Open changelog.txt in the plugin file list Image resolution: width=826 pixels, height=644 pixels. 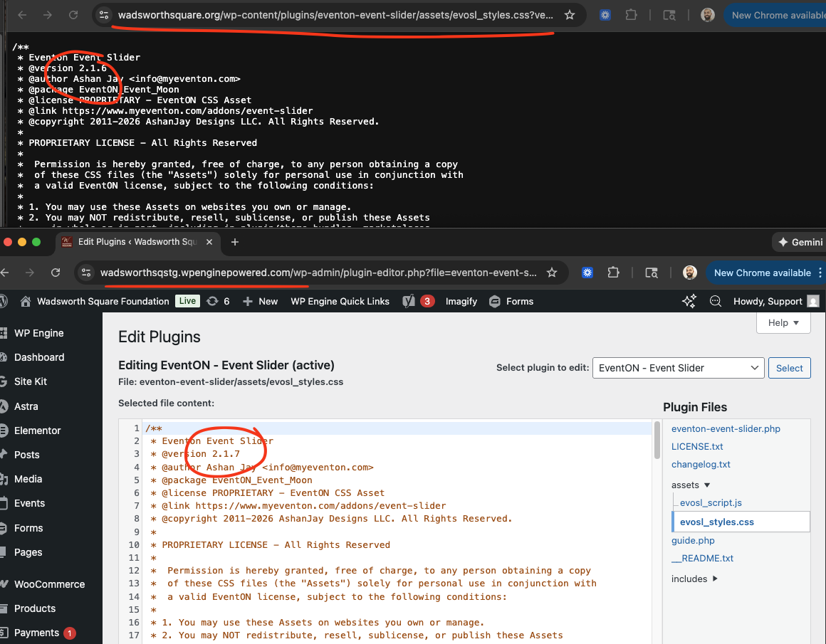(x=701, y=464)
